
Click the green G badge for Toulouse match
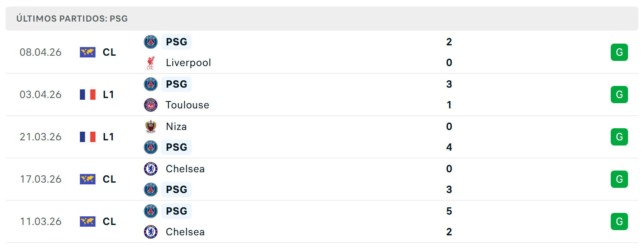coord(619,95)
